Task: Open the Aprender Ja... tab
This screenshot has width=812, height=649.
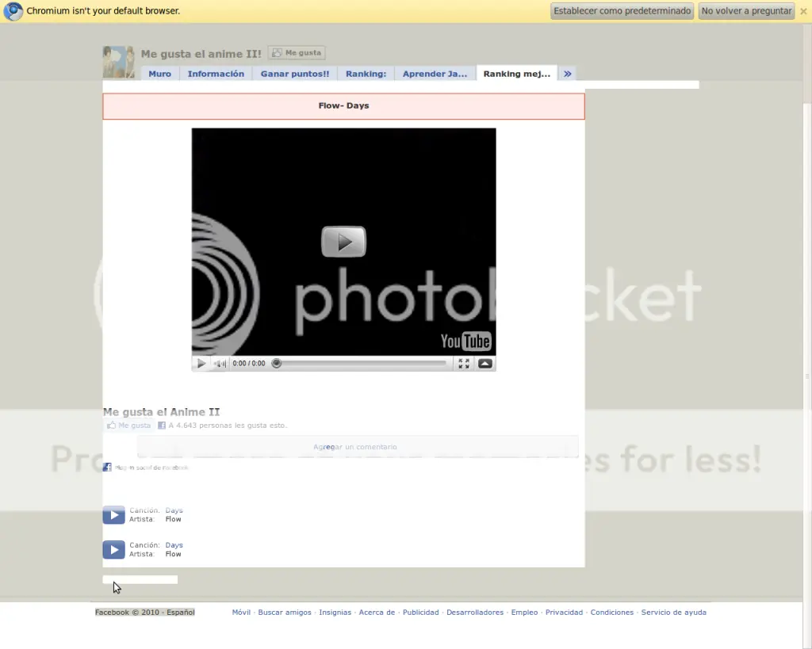Action: pyautogui.click(x=435, y=74)
